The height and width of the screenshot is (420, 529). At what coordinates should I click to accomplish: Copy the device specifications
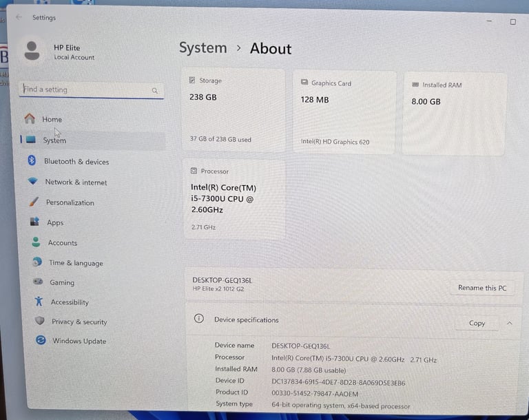pyautogui.click(x=477, y=323)
